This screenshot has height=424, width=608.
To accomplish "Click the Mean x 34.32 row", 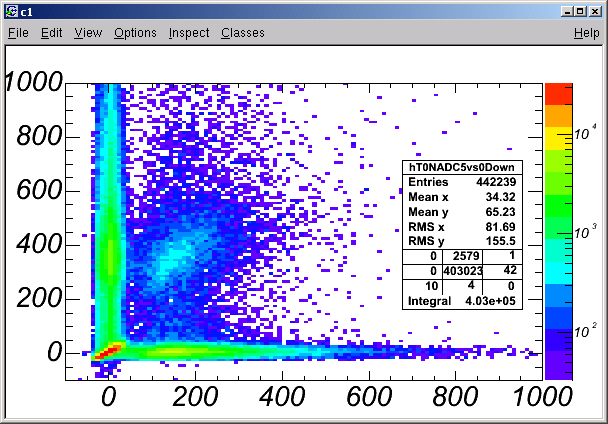I will pos(462,197).
